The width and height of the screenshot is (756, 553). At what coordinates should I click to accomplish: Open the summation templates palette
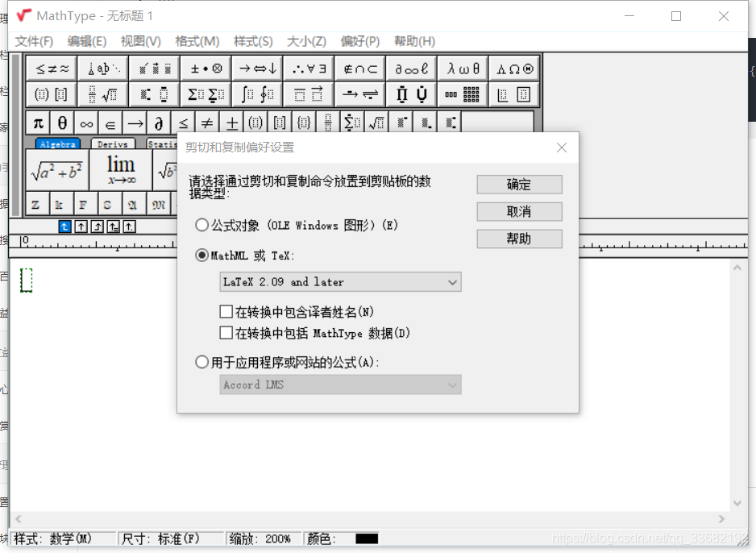pyautogui.click(x=206, y=94)
